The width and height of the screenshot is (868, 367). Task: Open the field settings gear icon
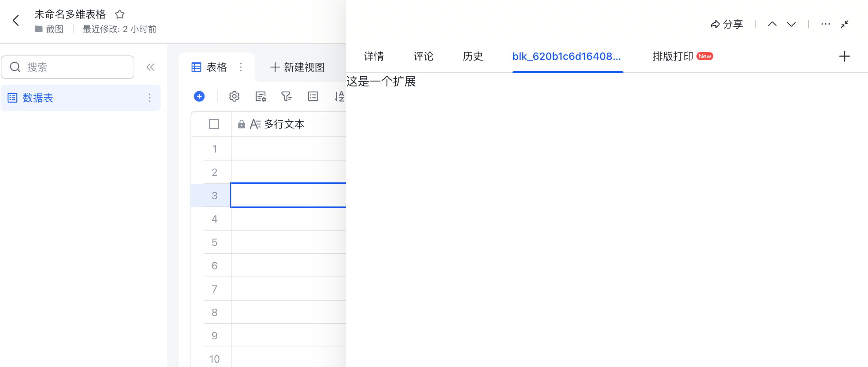[x=234, y=96]
